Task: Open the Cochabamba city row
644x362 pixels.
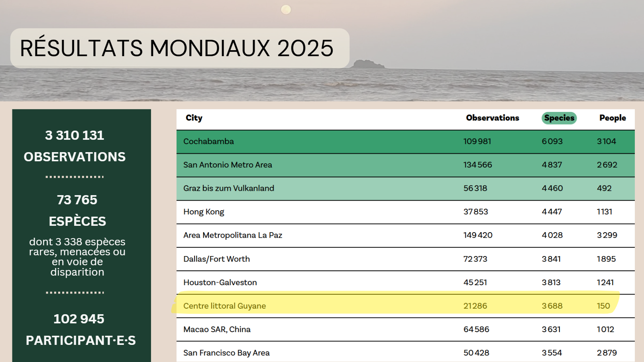Action: [x=208, y=141]
